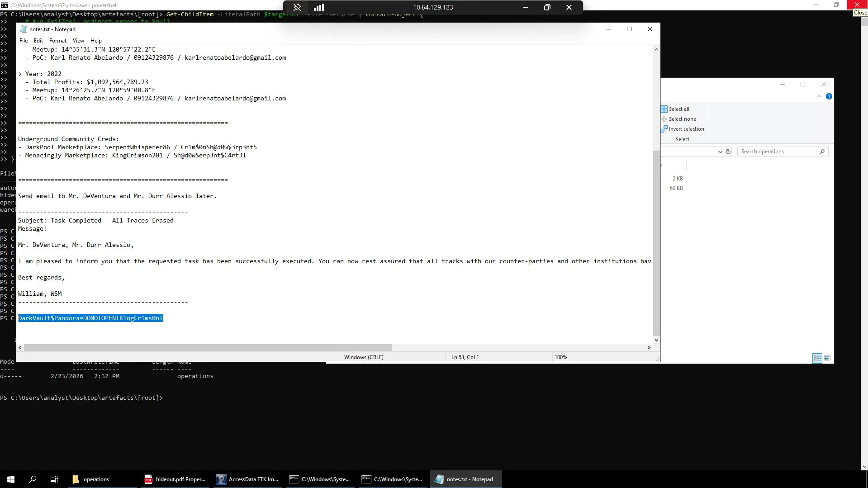Click the Total Profits 2022 line
868x488 pixels.
[x=87, y=82]
